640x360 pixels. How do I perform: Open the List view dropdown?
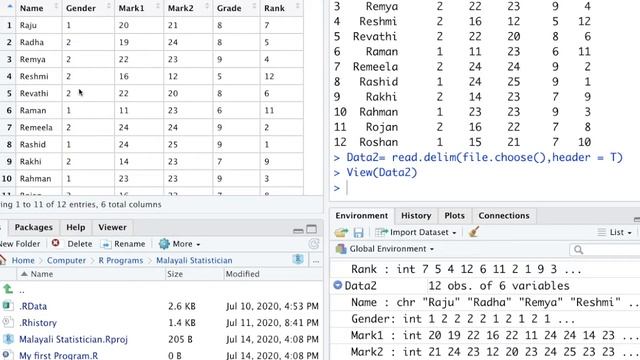pos(620,232)
